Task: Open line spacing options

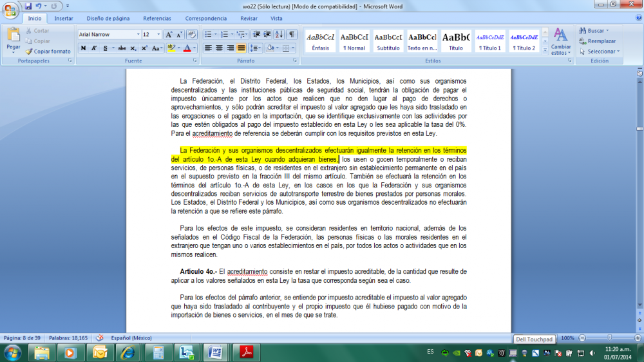Action: pyautogui.click(x=255, y=48)
